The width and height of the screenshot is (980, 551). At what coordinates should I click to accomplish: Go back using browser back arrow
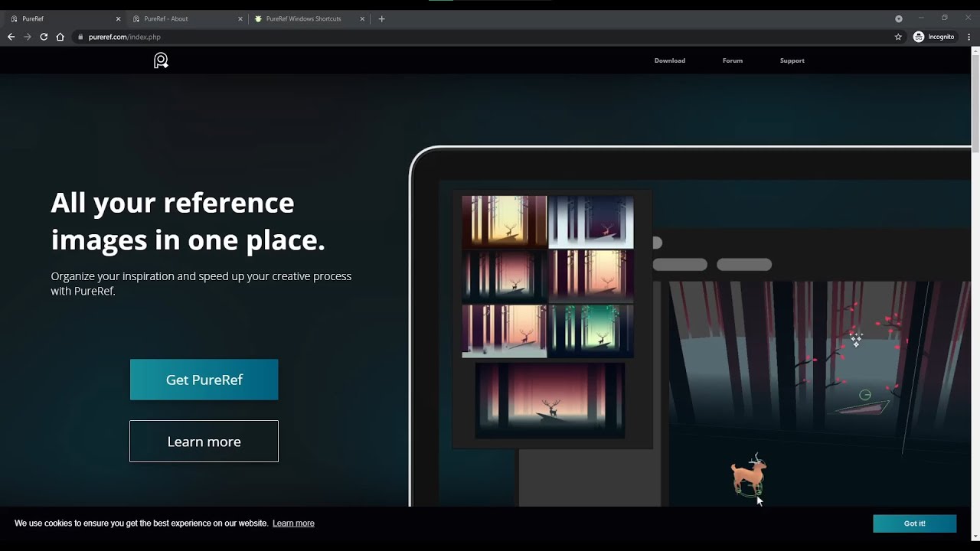(x=11, y=37)
